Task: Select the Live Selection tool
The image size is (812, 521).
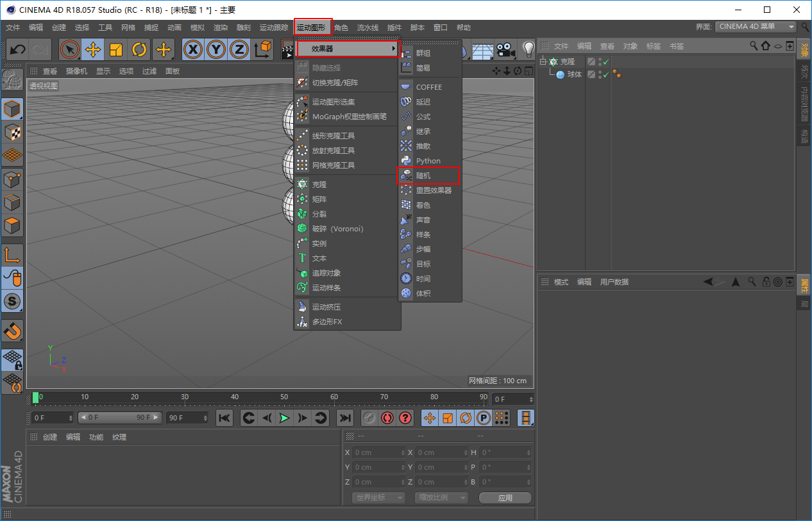Action: [x=70, y=49]
